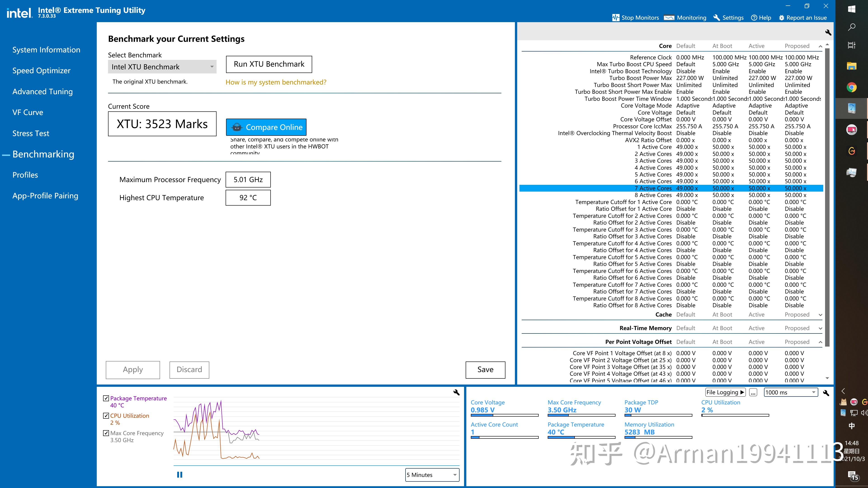Open Task View on the taskbar

851,45
